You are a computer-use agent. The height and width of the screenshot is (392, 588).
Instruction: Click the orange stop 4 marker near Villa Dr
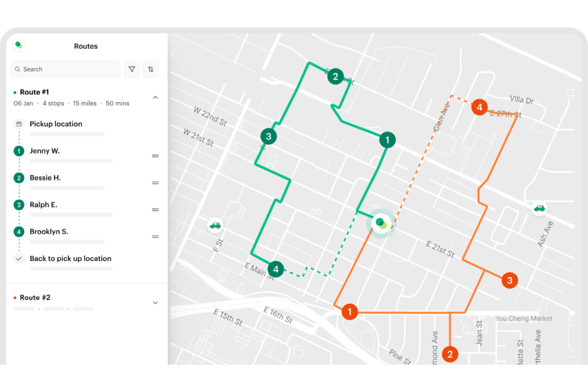[480, 107]
